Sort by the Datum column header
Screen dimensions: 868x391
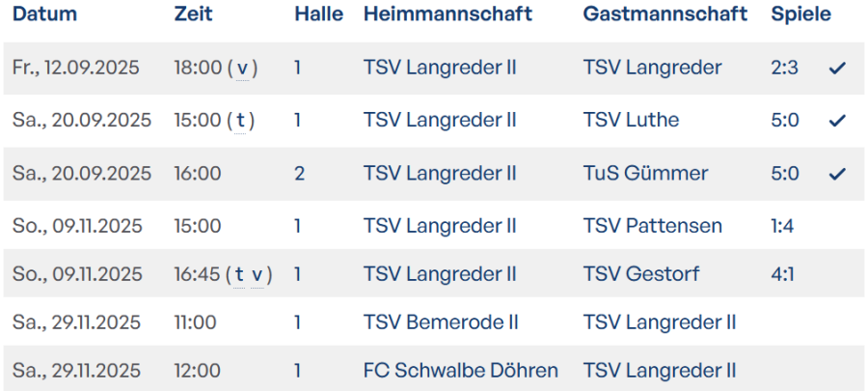point(45,14)
